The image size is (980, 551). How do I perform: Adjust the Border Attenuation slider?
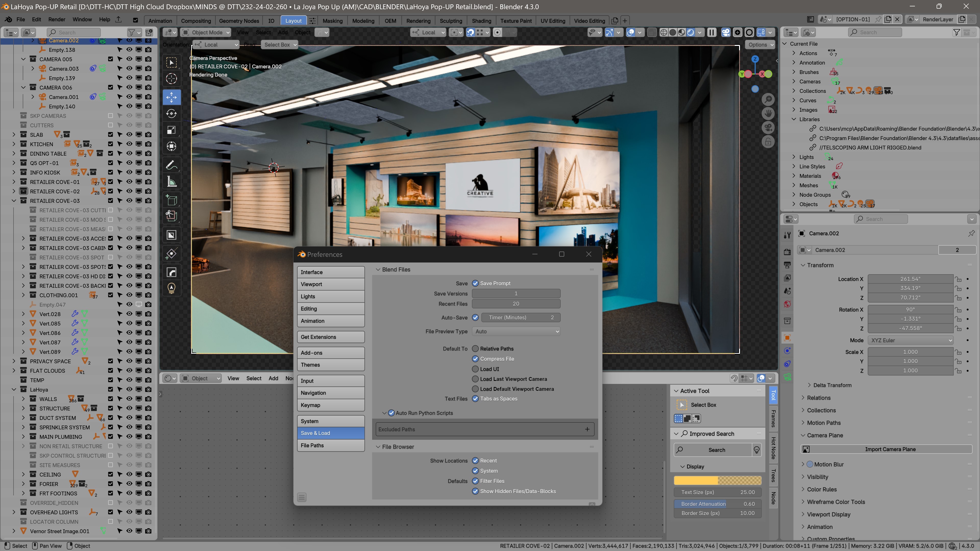click(x=717, y=504)
